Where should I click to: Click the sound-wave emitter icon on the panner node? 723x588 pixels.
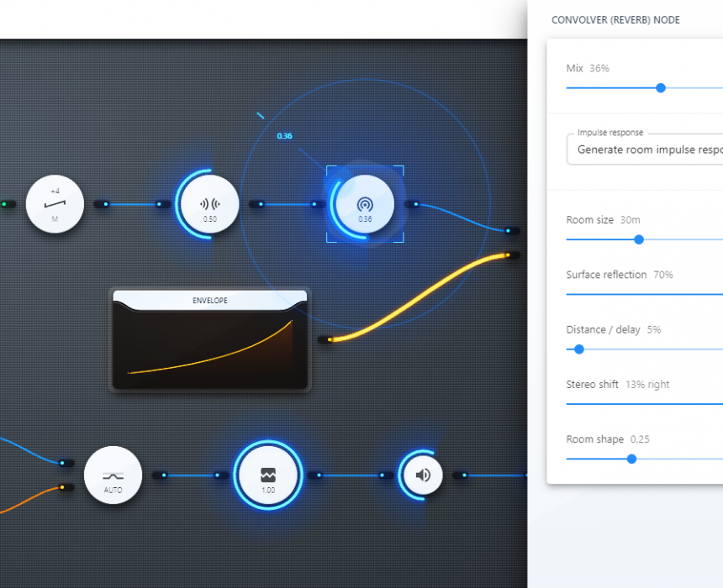(x=208, y=200)
